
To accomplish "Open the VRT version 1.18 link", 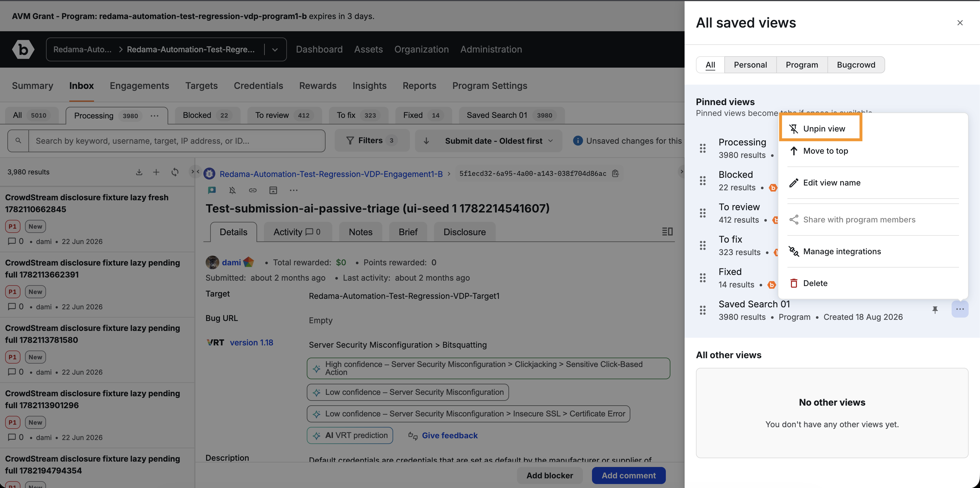I will click(x=251, y=342).
